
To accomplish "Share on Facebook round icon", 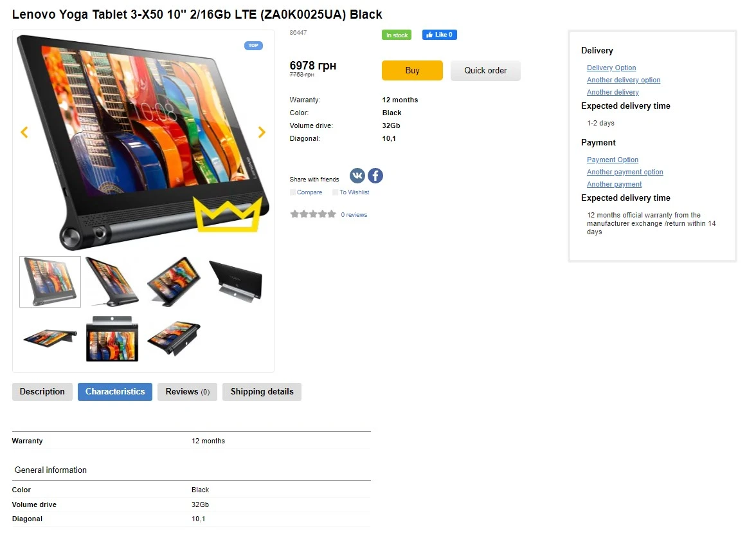I will [375, 176].
